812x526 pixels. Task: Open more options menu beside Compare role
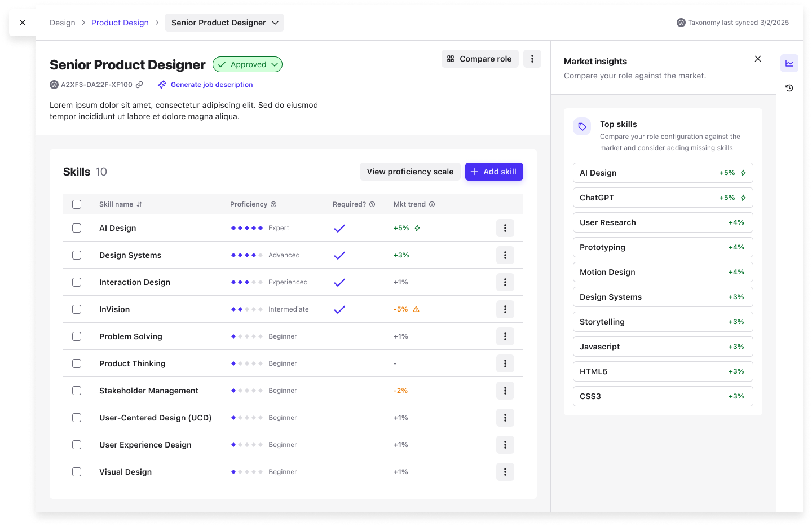pyautogui.click(x=532, y=59)
